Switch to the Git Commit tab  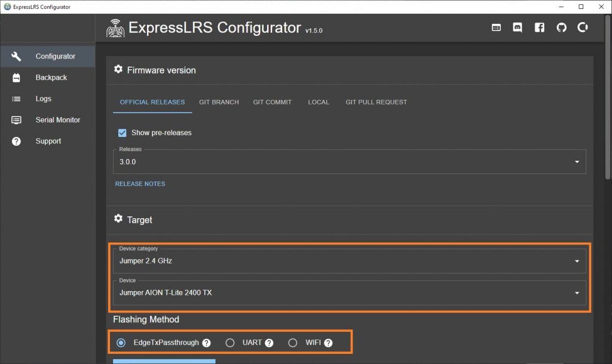coord(272,102)
